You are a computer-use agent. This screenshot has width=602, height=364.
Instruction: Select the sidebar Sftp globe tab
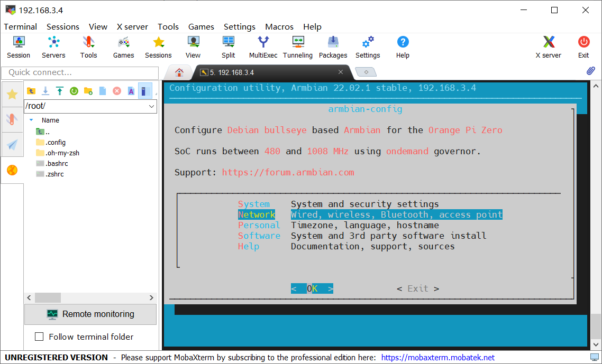click(x=12, y=170)
